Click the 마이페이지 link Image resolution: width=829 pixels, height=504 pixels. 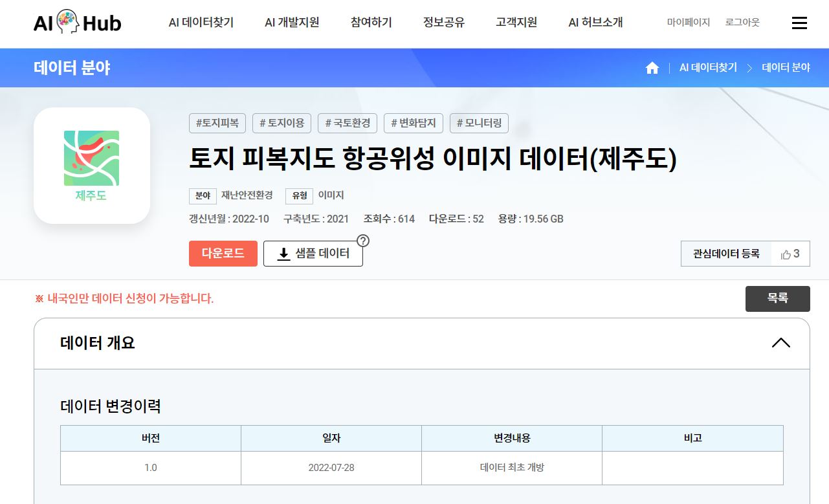[x=688, y=23]
